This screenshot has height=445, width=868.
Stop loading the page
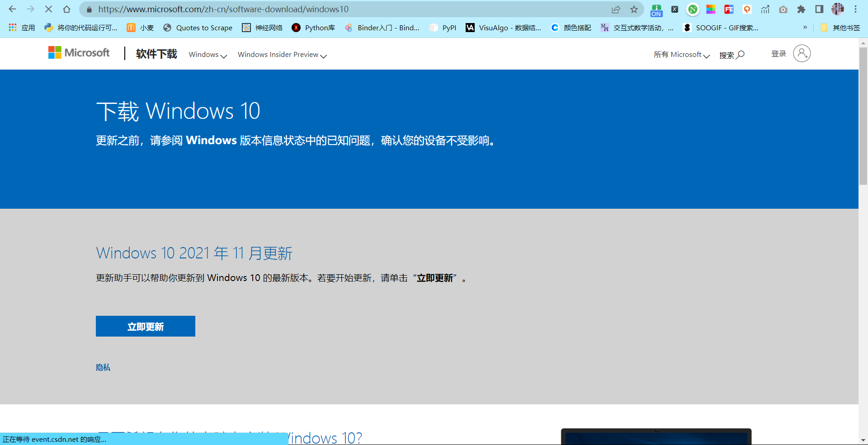tap(48, 9)
